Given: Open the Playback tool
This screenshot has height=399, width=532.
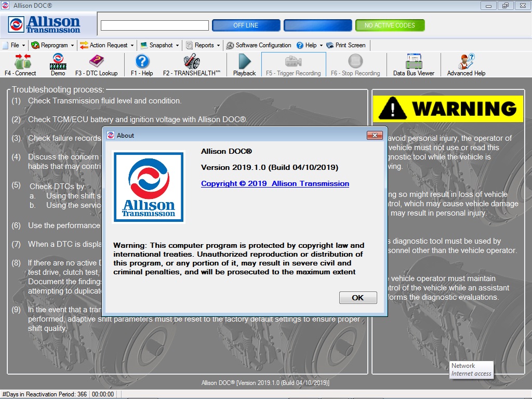Looking at the screenshot, I should pyautogui.click(x=244, y=64).
